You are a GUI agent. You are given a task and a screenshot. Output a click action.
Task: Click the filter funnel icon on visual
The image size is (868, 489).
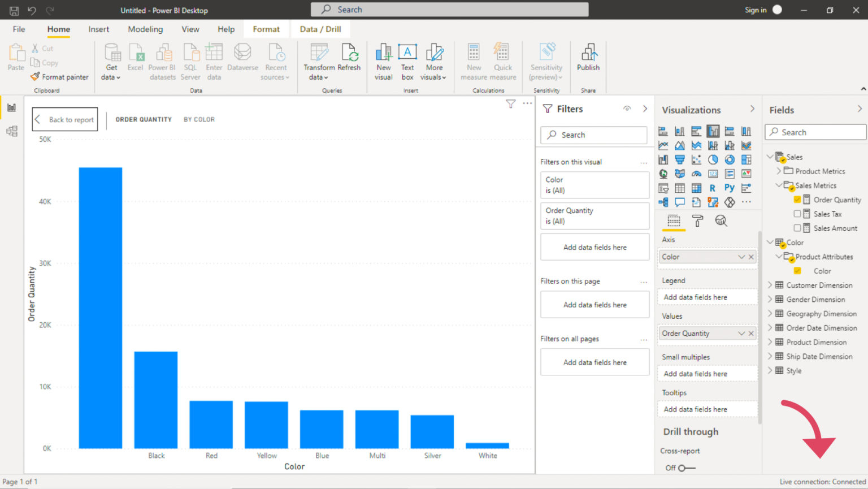[x=511, y=104]
